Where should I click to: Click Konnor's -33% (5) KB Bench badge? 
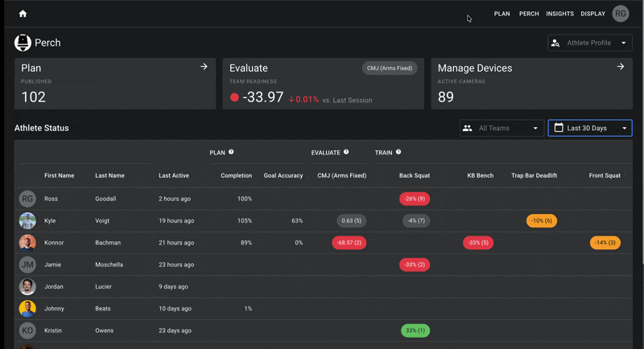pos(478,243)
